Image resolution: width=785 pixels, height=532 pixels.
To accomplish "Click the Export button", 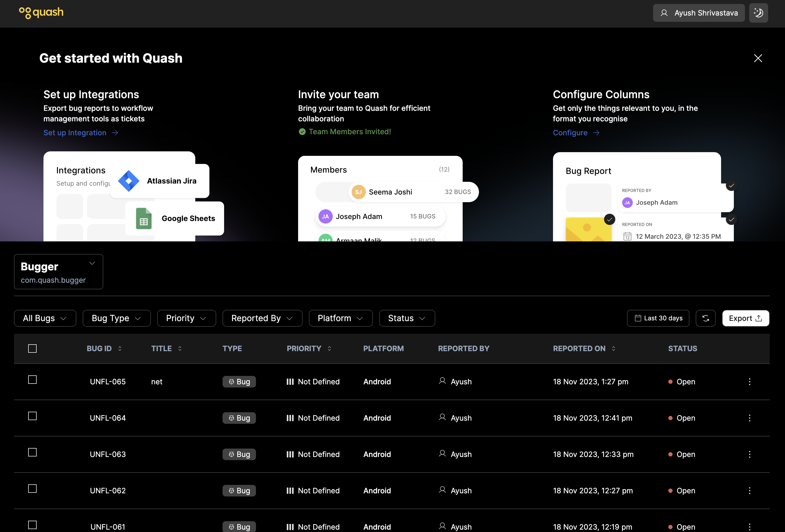I will point(745,318).
